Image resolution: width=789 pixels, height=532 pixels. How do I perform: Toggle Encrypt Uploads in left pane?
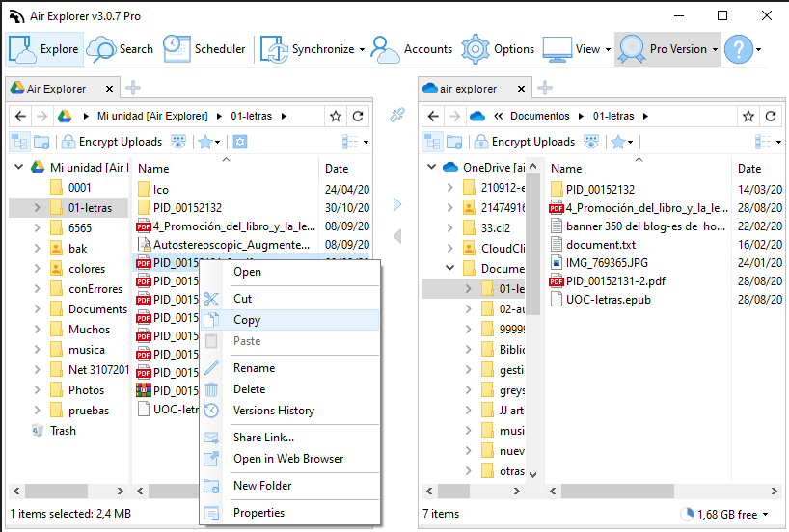click(x=112, y=142)
